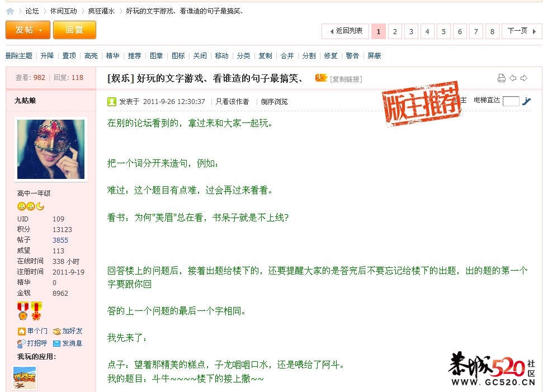Click 倒序浏览 link

[x=274, y=101]
